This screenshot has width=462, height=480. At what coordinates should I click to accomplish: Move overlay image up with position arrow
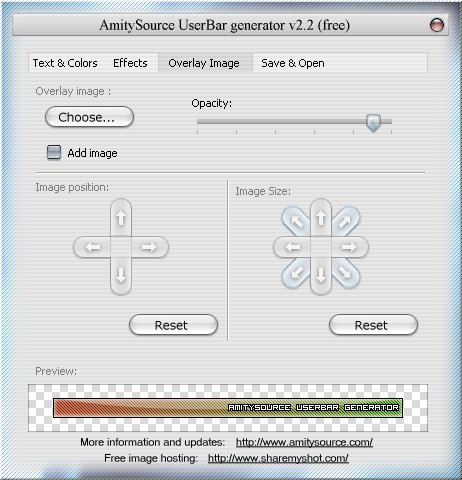click(121, 218)
